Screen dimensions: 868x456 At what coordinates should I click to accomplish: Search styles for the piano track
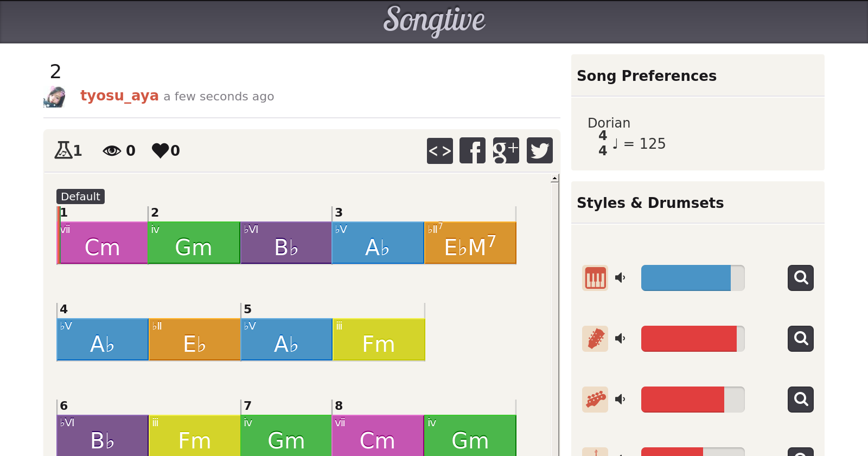pyautogui.click(x=801, y=278)
